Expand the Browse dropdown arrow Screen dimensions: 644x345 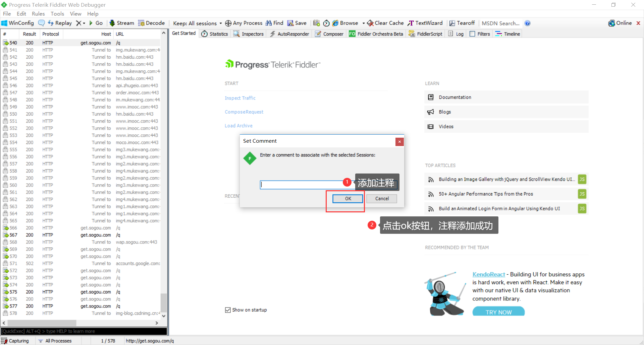click(364, 23)
